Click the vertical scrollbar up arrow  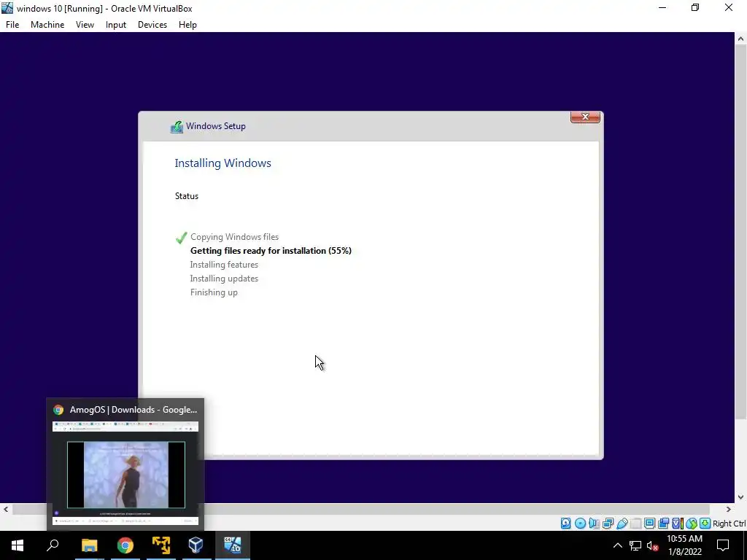(741, 39)
